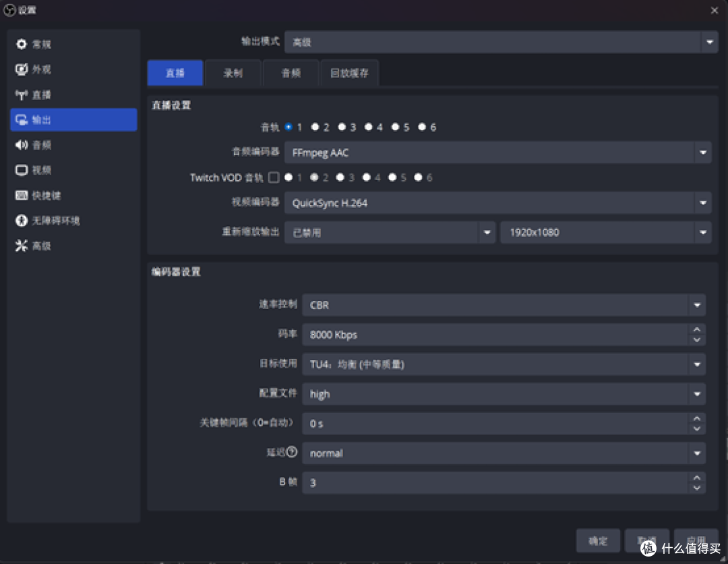Select 音轨 track 5 radio button
This screenshot has height=564, width=728.
point(395,127)
